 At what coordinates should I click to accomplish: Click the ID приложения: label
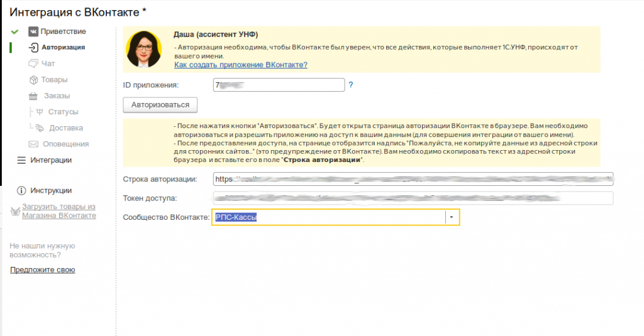(x=151, y=85)
